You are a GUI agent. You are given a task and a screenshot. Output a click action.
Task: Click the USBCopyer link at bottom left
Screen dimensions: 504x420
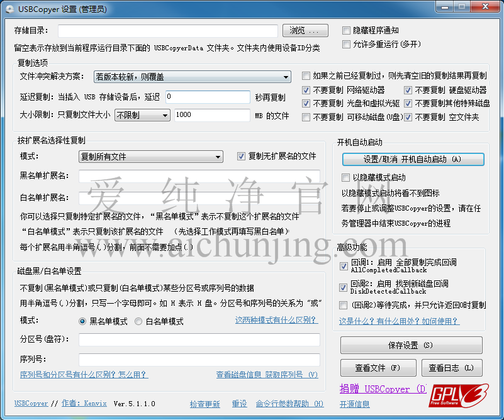point(31,403)
